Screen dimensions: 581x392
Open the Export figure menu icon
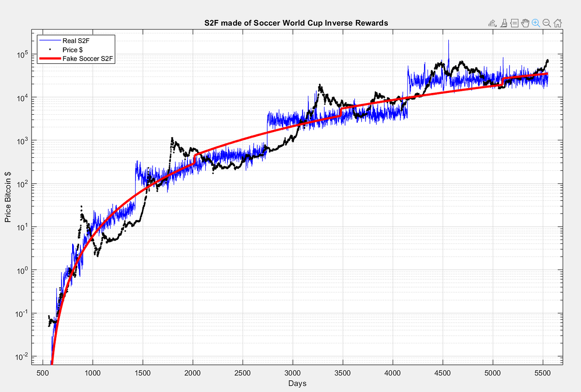pos(492,23)
